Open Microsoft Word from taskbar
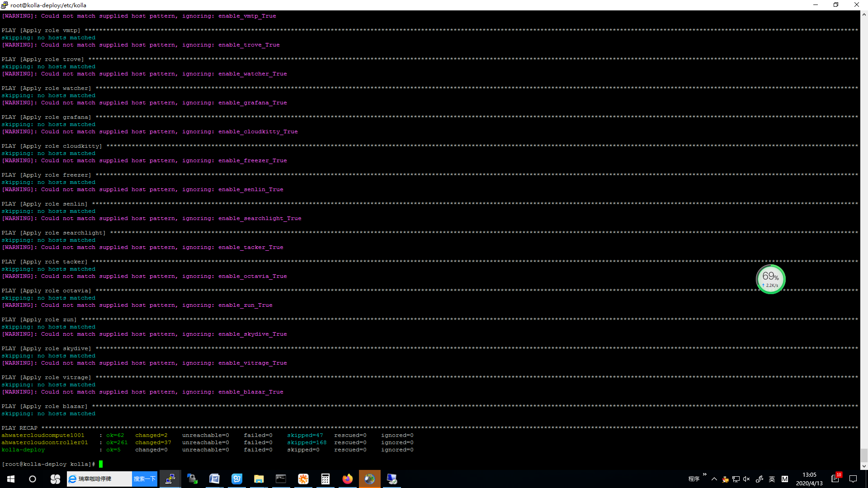Screen dimensions: 868x488 coord(214,479)
